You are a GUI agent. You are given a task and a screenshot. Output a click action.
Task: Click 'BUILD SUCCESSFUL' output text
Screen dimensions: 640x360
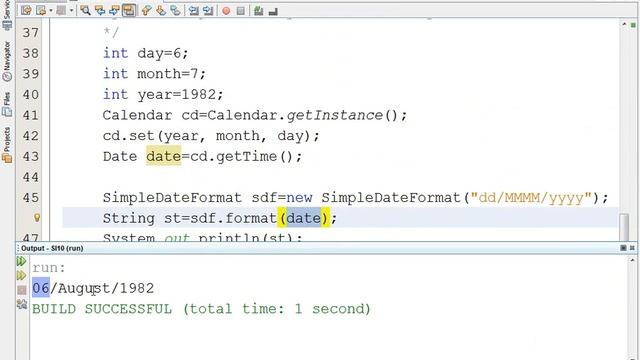[102, 309]
